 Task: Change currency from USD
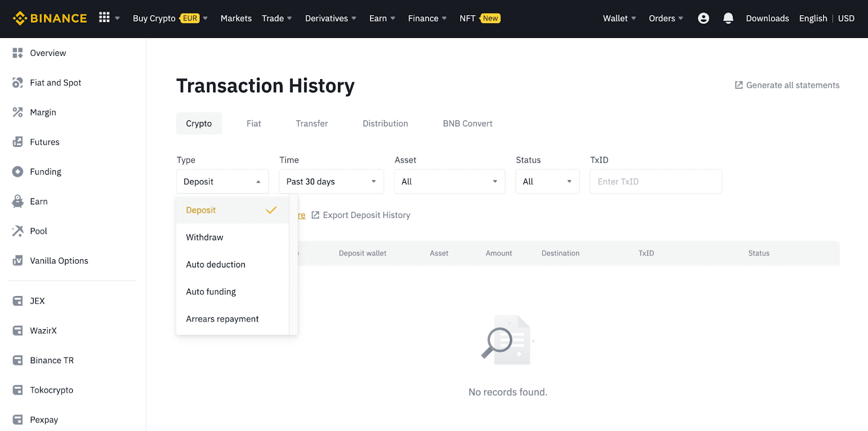(846, 18)
